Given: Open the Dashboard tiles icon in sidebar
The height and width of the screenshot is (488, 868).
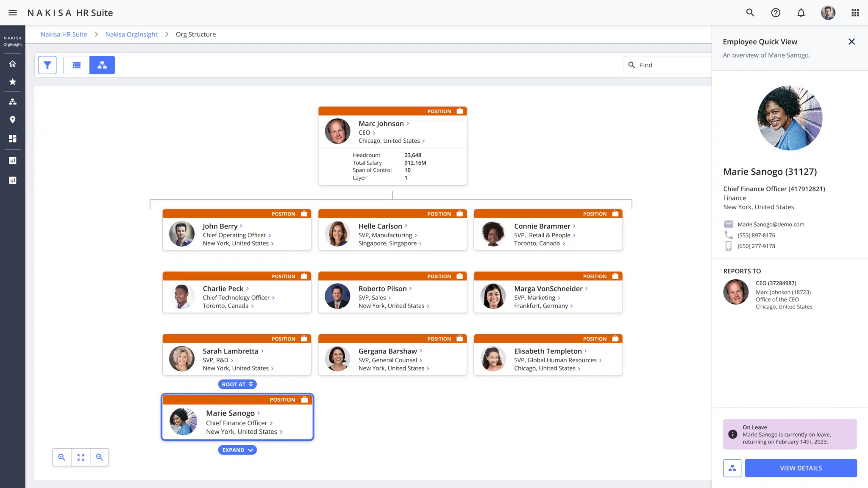Looking at the screenshot, I should (12, 139).
